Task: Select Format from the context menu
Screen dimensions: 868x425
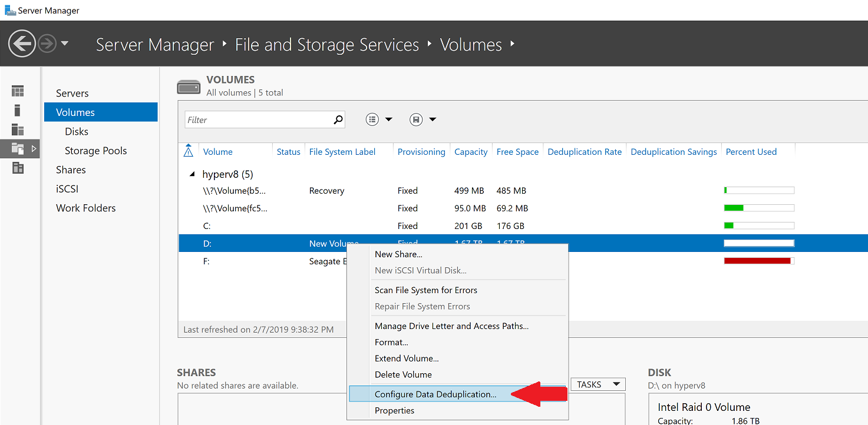Action: 391,342
